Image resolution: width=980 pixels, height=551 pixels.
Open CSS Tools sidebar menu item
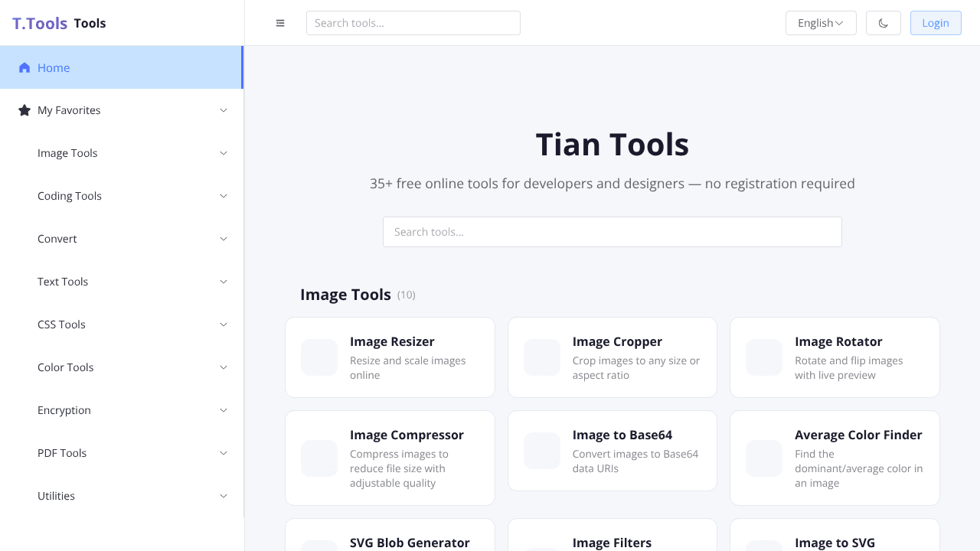[122, 324]
